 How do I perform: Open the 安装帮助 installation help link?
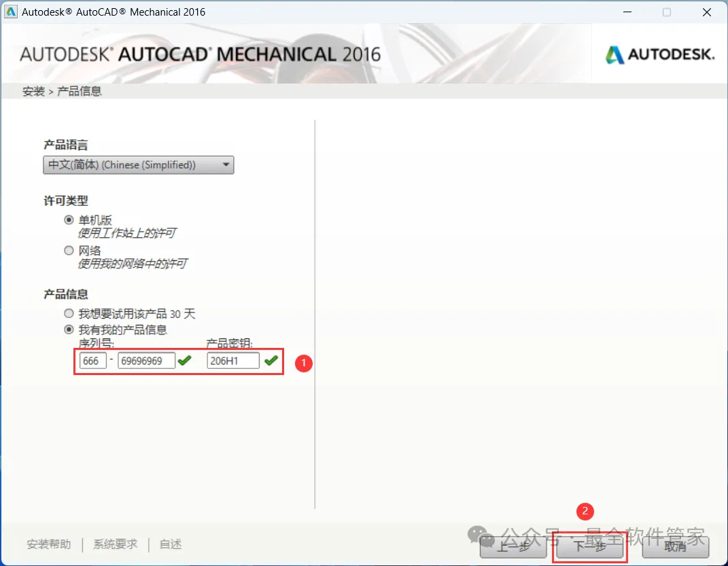tap(49, 544)
